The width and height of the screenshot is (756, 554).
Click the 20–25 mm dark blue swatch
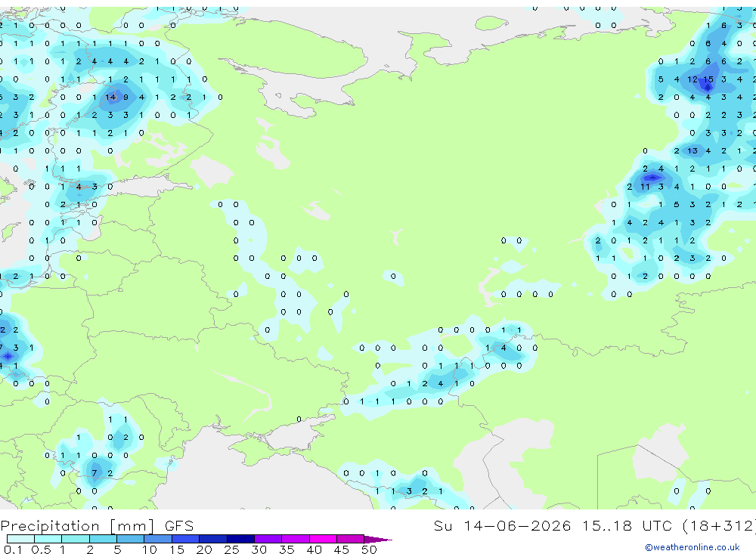[x=212, y=539]
